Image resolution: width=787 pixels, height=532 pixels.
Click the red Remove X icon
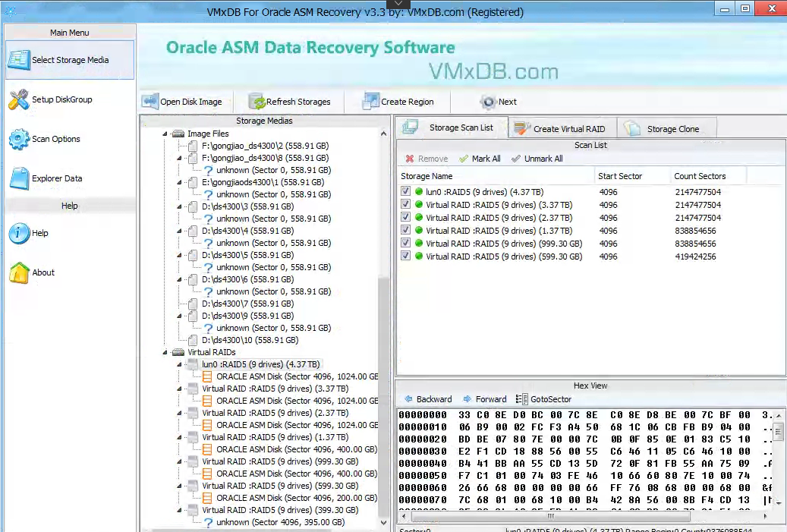coord(410,159)
